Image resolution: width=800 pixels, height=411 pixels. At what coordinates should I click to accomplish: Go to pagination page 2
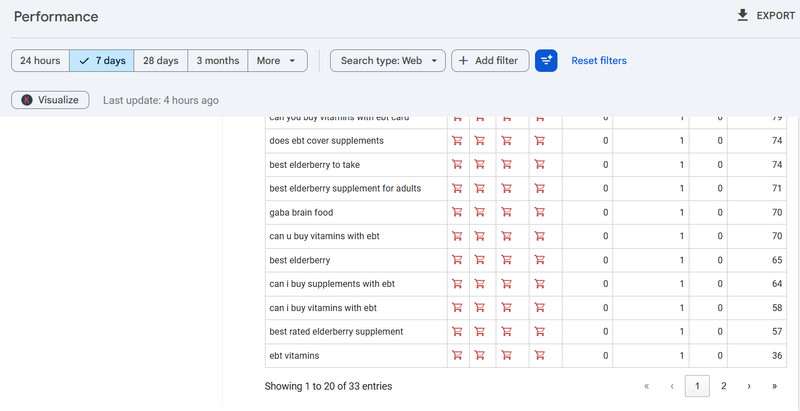[x=723, y=386]
